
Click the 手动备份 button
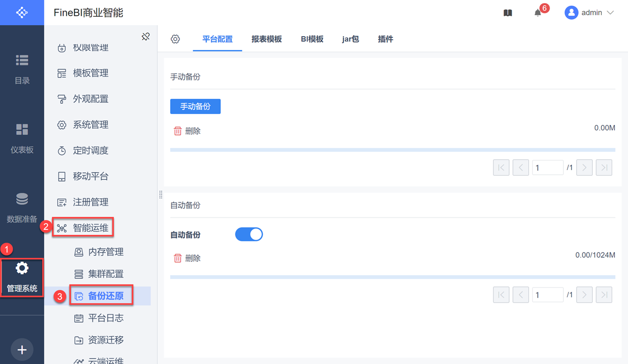click(195, 107)
